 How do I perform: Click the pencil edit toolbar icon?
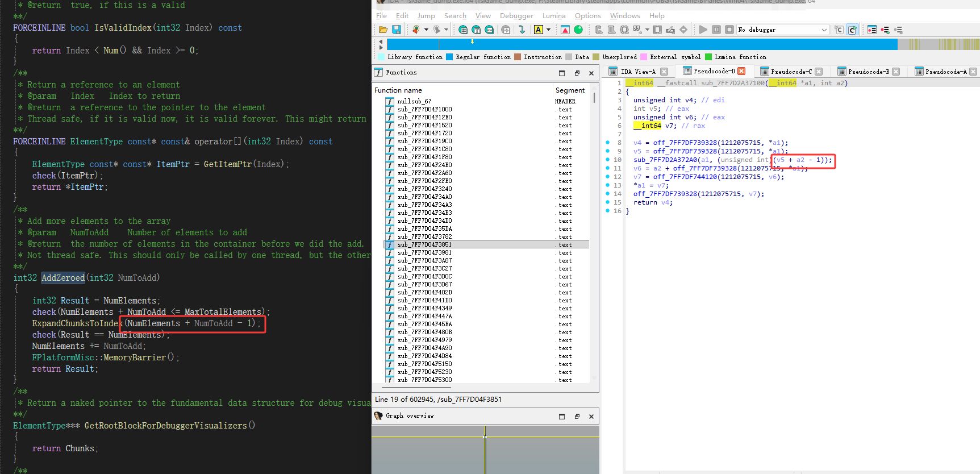tap(670, 30)
